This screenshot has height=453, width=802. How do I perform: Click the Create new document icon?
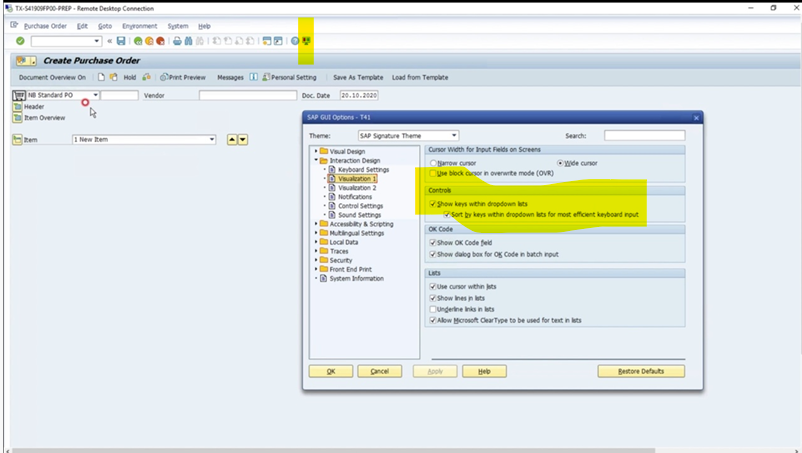[x=101, y=77]
